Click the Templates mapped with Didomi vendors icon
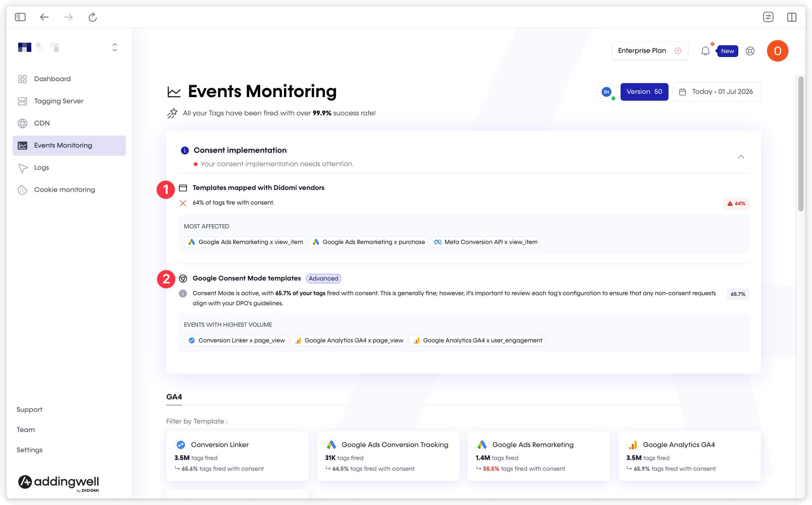Viewport: 812px width, 505px height. pyautogui.click(x=183, y=188)
